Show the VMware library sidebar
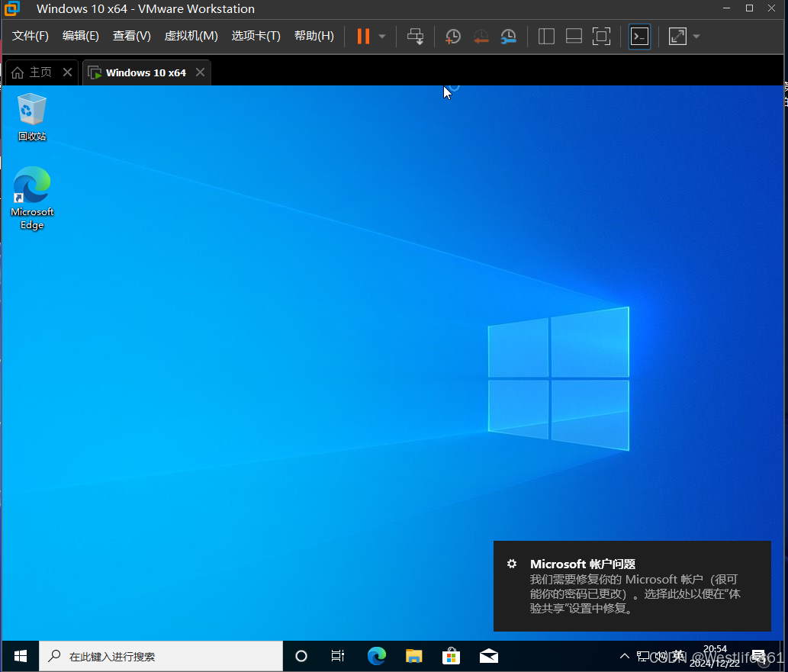 tap(546, 36)
